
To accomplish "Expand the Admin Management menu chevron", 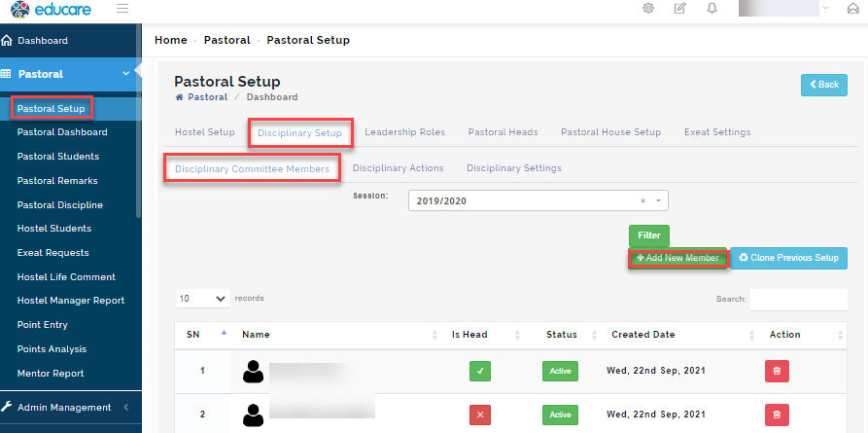I will (x=126, y=407).
